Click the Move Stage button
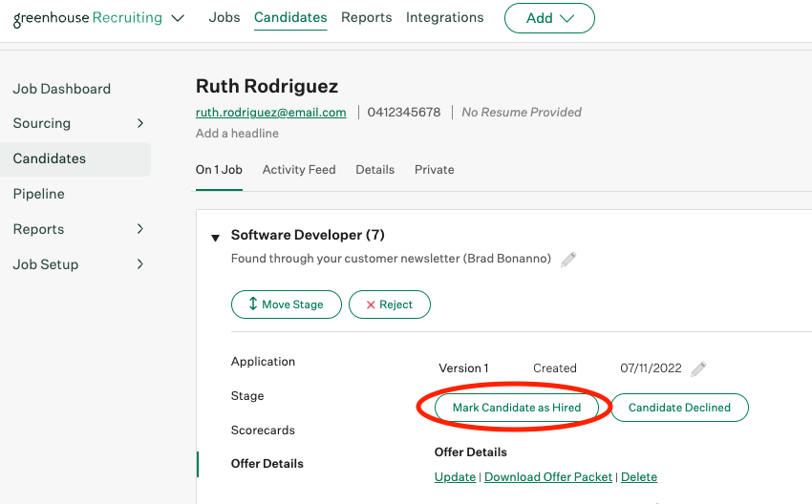812x504 pixels. click(x=286, y=304)
